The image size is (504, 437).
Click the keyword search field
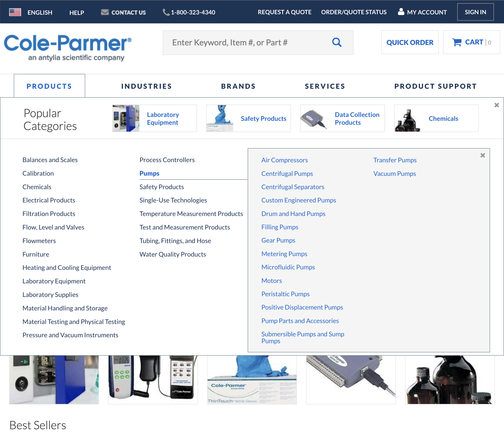244,42
